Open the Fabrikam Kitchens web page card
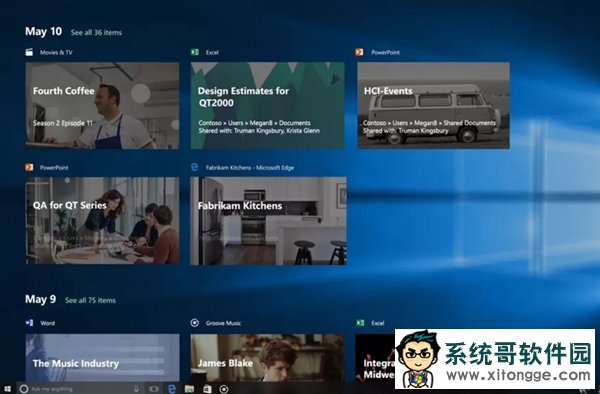600x394 pixels. [x=268, y=221]
